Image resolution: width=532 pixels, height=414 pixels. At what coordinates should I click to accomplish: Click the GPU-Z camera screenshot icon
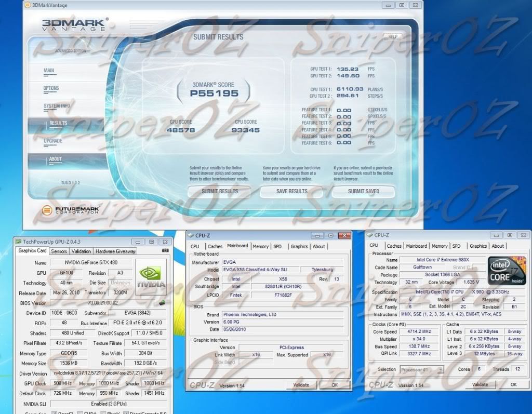point(165,251)
